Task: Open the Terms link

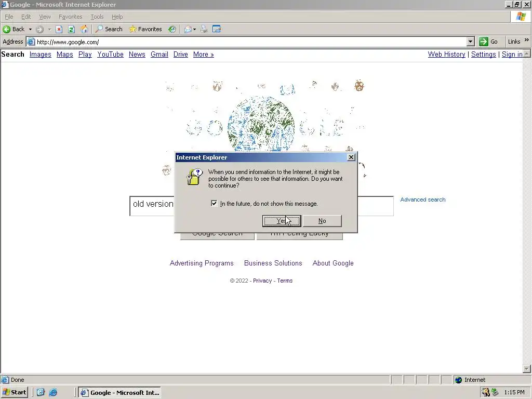Action: pyautogui.click(x=285, y=281)
